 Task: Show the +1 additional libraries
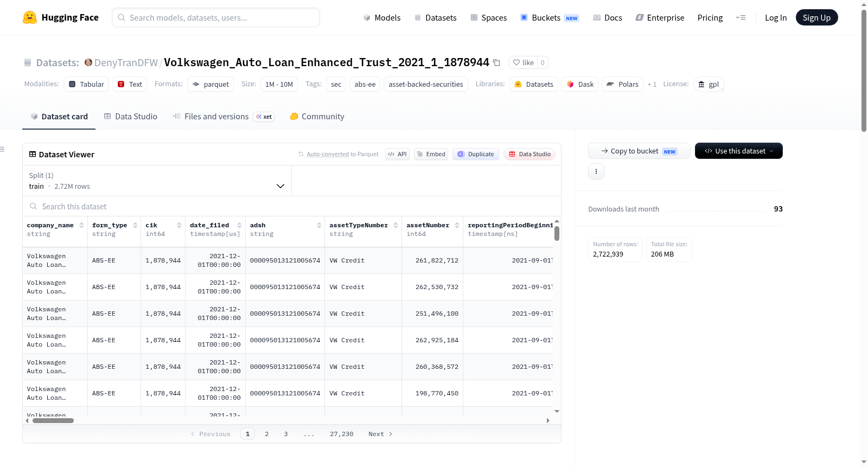click(x=652, y=84)
